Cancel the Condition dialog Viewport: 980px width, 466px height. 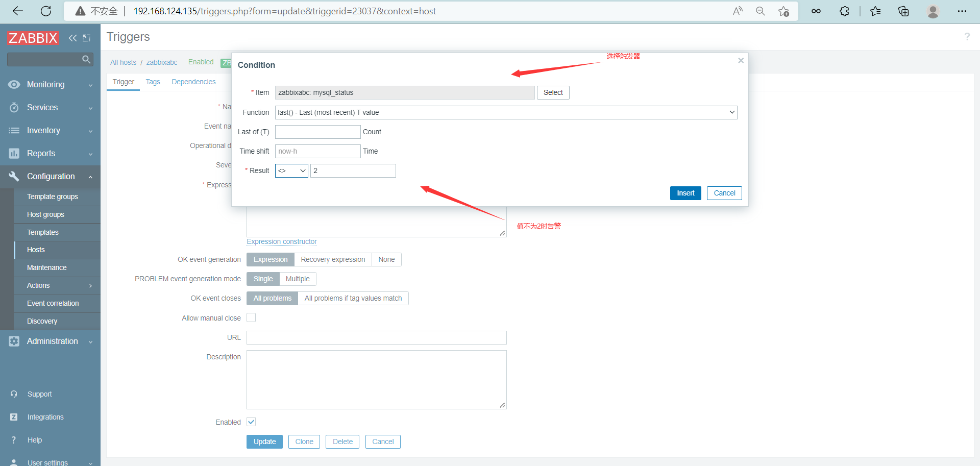tap(724, 193)
